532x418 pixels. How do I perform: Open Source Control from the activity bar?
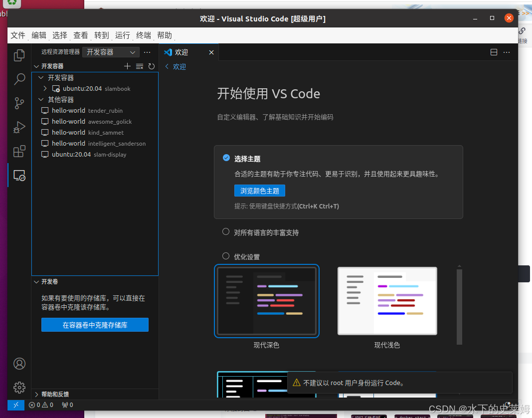(x=19, y=103)
